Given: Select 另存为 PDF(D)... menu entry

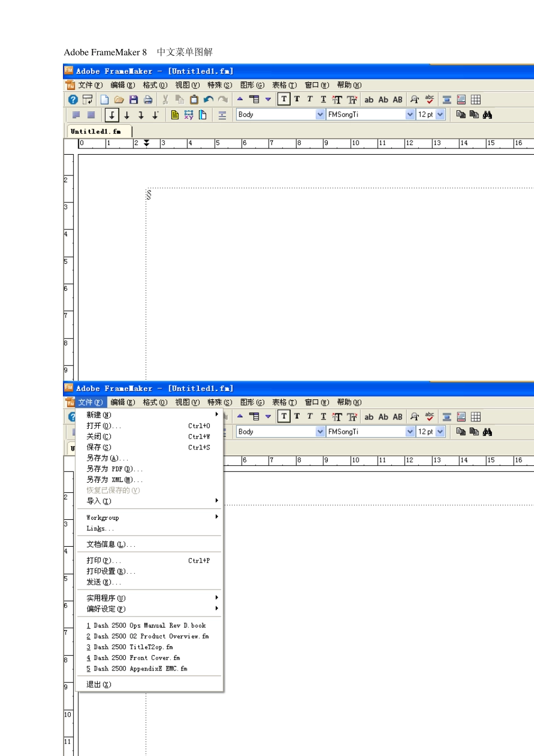Looking at the screenshot, I should 150,469.
